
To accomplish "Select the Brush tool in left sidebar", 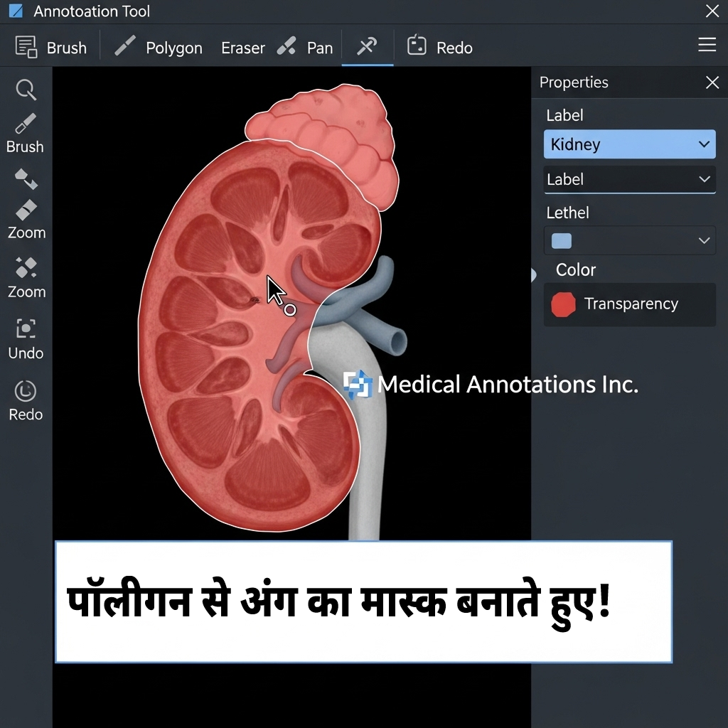I will (25, 133).
